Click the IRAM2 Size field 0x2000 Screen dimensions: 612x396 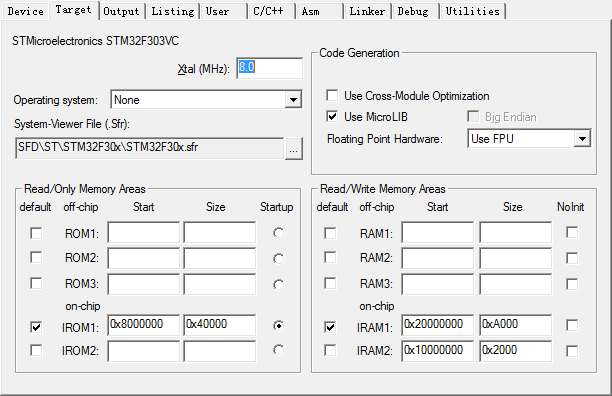point(515,351)
